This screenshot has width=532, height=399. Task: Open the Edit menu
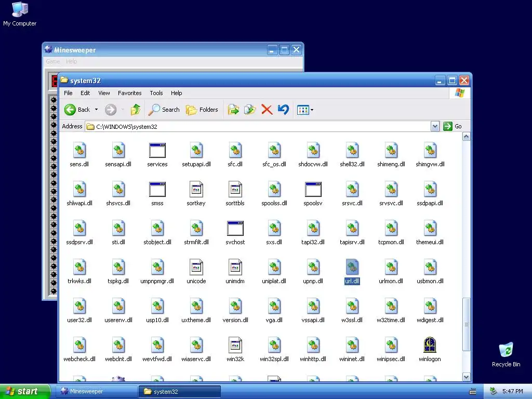point(85,93)
